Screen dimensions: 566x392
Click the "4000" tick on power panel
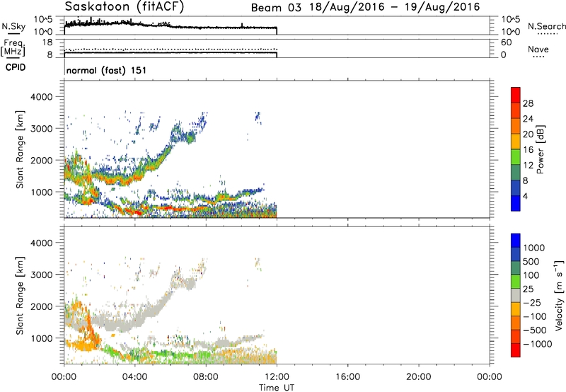tap(41, 97)
